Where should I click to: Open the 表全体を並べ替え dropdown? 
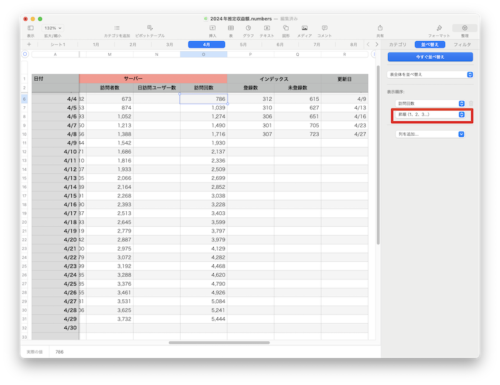(x=430, y=75)
